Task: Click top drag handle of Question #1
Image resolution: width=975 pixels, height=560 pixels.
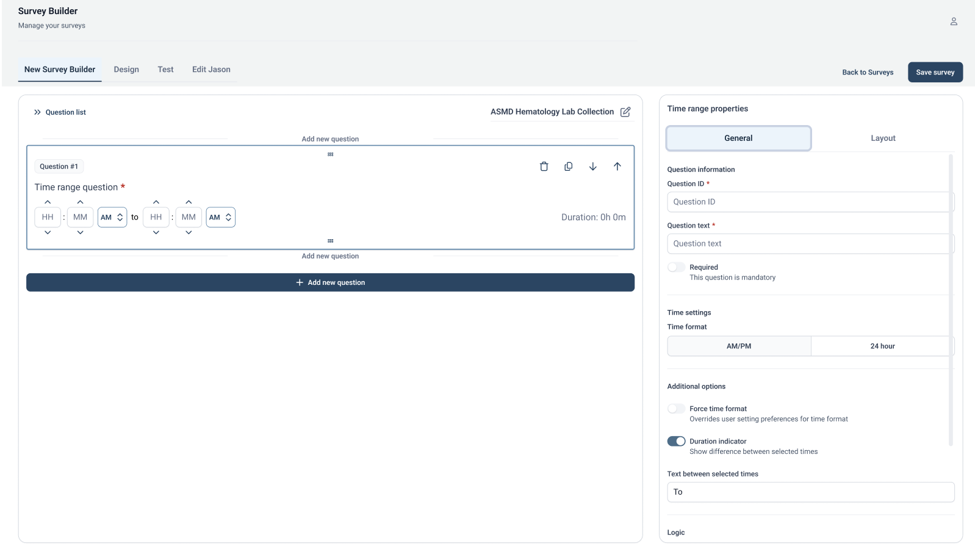Action: (x=330, y=154)
